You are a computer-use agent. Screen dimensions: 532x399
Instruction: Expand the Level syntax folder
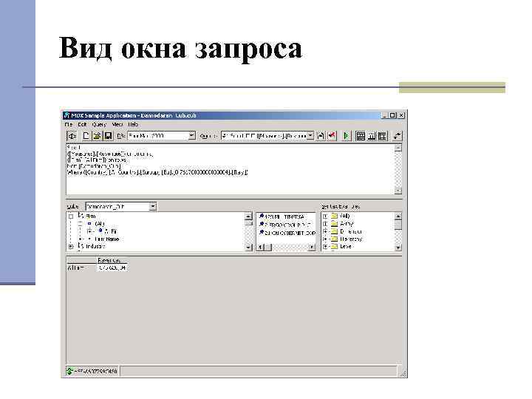tap(324, 247)
